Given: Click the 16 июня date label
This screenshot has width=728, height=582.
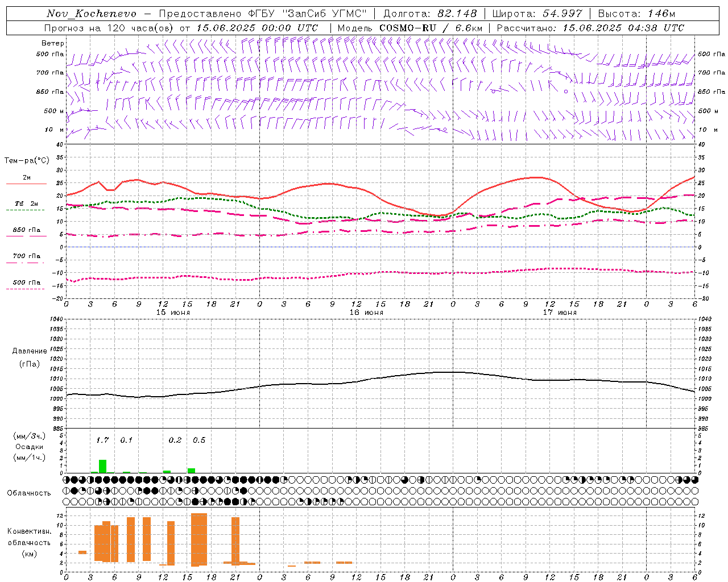Looking at the screenshot, I should 366,313.
